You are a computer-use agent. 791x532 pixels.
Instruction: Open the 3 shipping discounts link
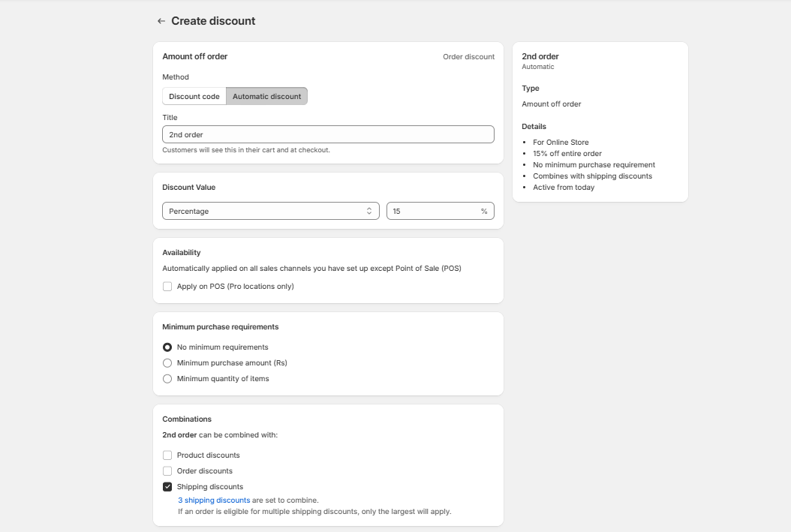pos(214,500)
